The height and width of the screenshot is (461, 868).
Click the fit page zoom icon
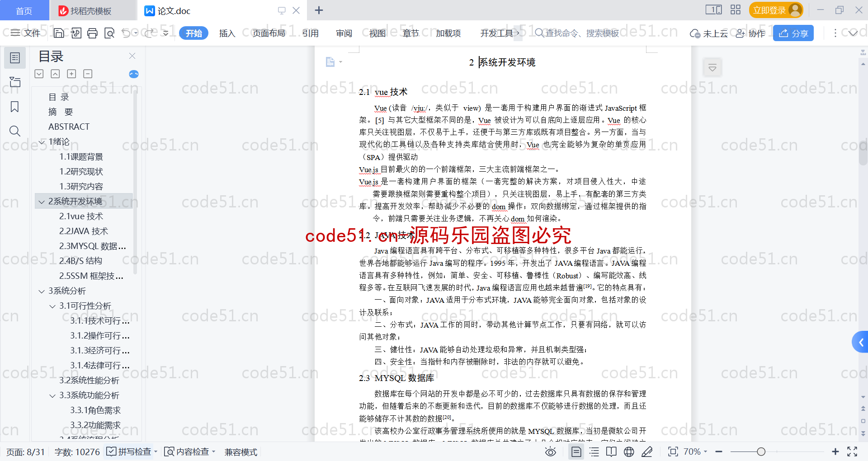click(x=673, y=452)
